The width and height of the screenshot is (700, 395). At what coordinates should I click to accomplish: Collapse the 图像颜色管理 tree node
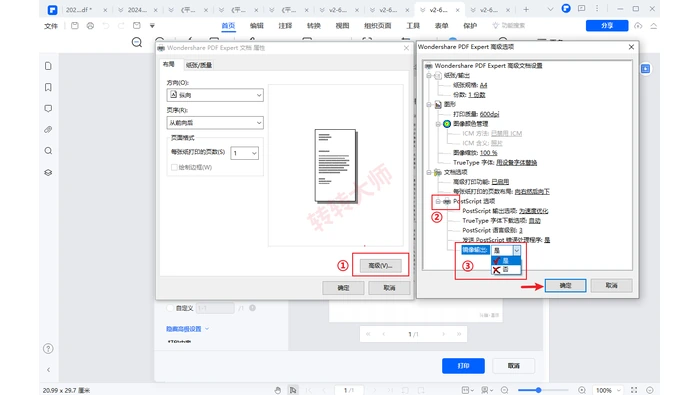pyautogui.click(x=438, y=124)
